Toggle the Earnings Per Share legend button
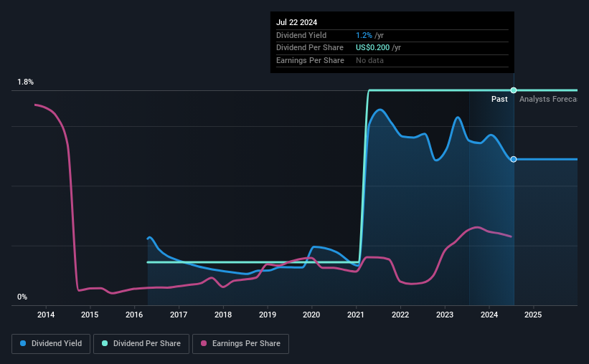This screenshot has height=364, width=589. tap(240, 343)
